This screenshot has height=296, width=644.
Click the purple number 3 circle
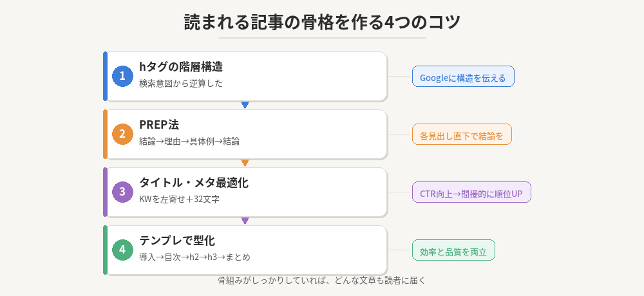pyautogui.click(x=122, y=192)
